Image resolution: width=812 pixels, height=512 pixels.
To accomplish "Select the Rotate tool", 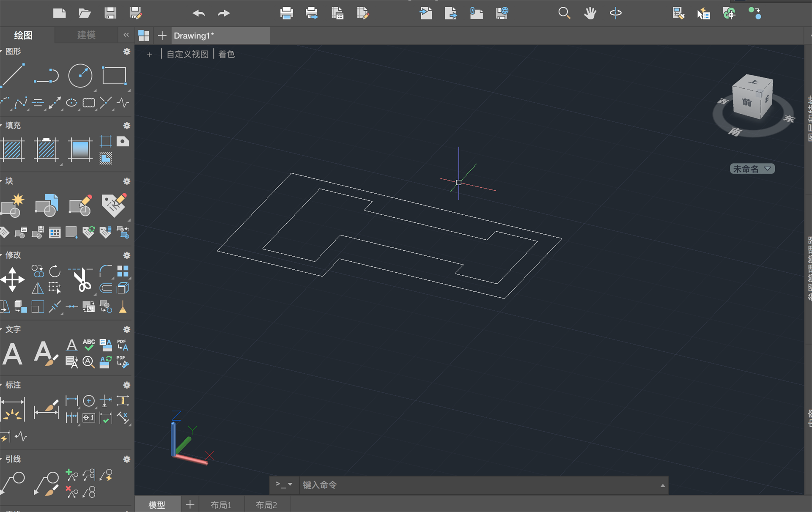I will point(55,271).
